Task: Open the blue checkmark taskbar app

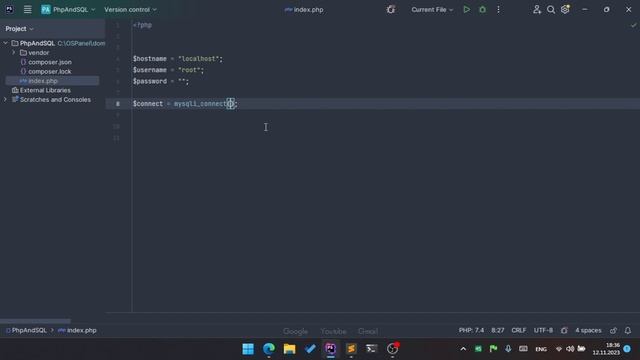Action: tap(310, 349)
